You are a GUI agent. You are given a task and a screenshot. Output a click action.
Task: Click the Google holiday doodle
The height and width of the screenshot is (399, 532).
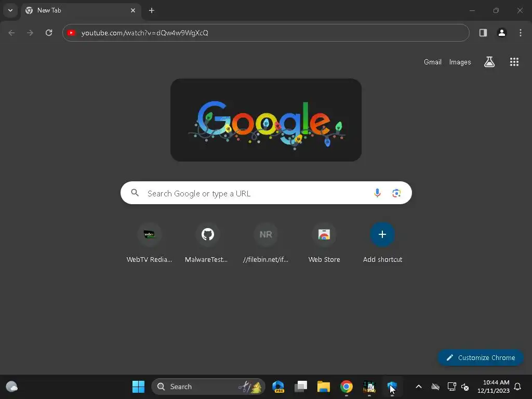click(266, 120)
